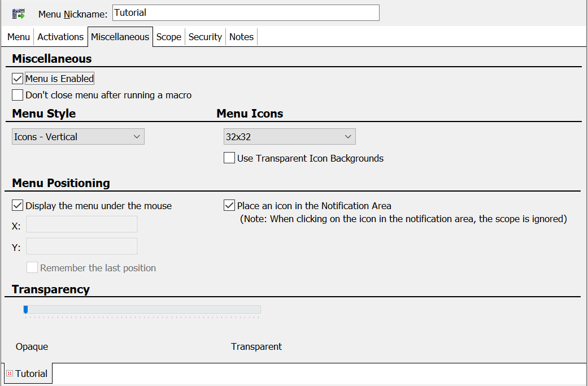Enable Don't close menu after running a macro
Viewport: 588px width, 386px height.
pos(18,95)
